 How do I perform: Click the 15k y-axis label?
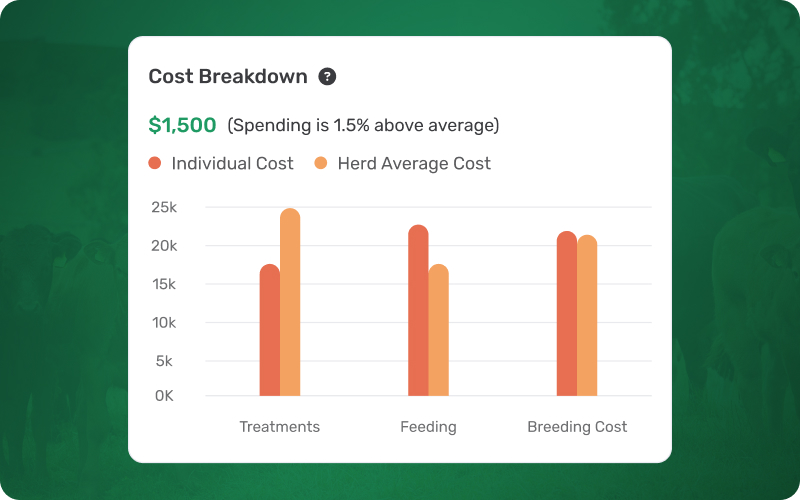pyautogui.click(x=164, y=284)
